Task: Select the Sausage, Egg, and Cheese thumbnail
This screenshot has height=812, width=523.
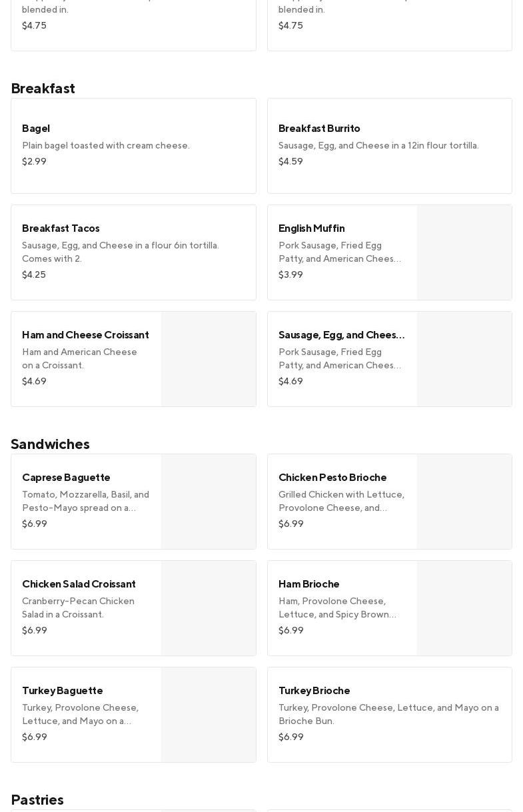Action: click(x=464, y=359)
